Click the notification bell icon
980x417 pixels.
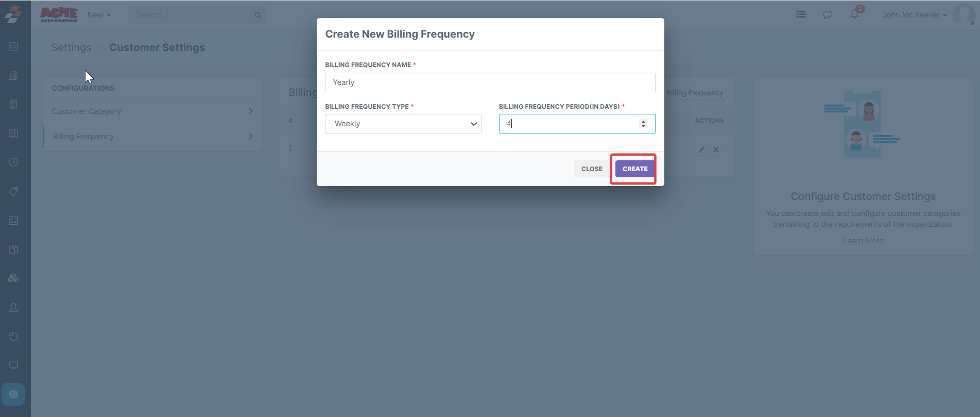point(854,14)
